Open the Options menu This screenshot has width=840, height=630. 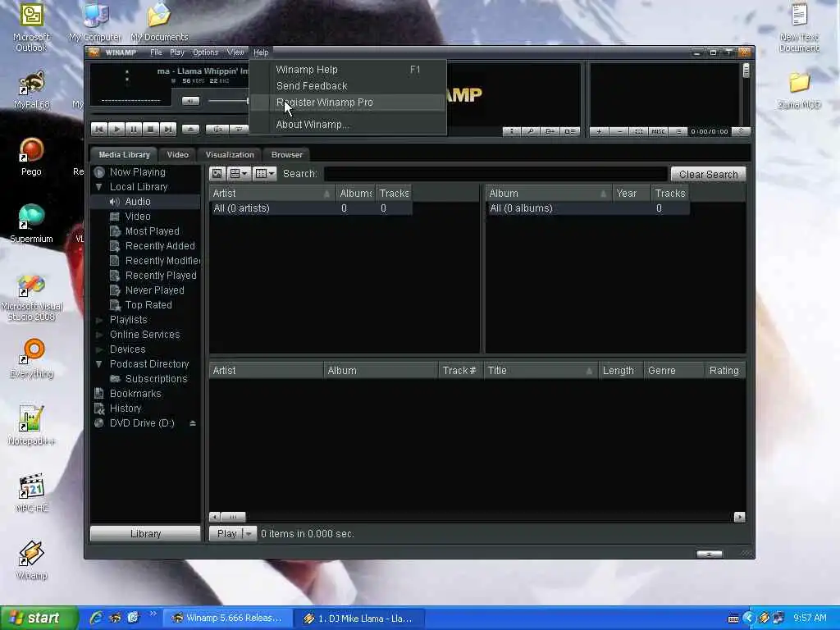coord(205,52)
